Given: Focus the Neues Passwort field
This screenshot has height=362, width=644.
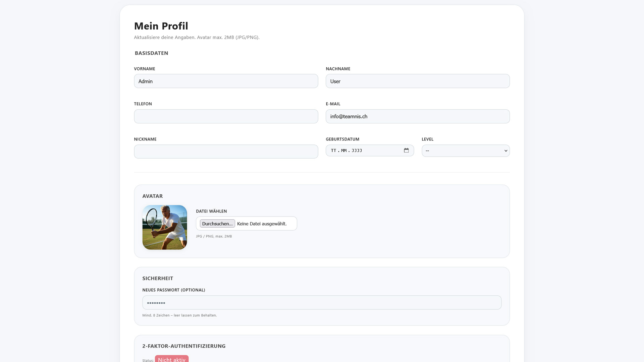Looking at the screenshot, I should click(321, 302).
